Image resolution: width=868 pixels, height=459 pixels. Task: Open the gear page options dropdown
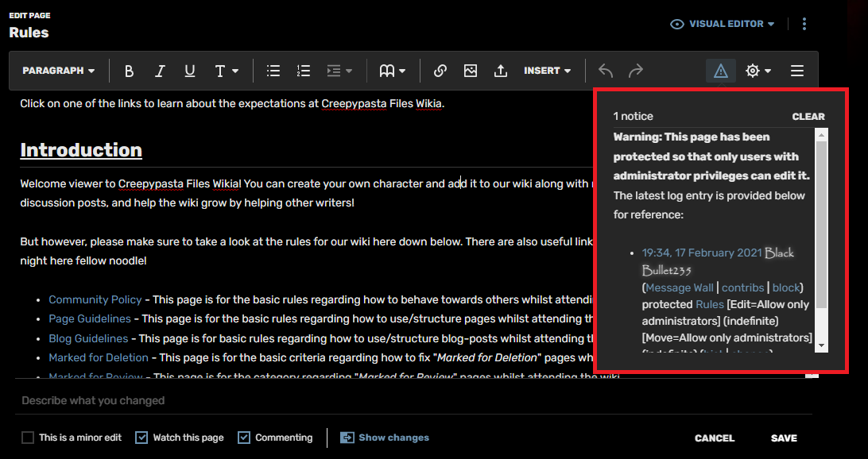[x=758, y=71]
